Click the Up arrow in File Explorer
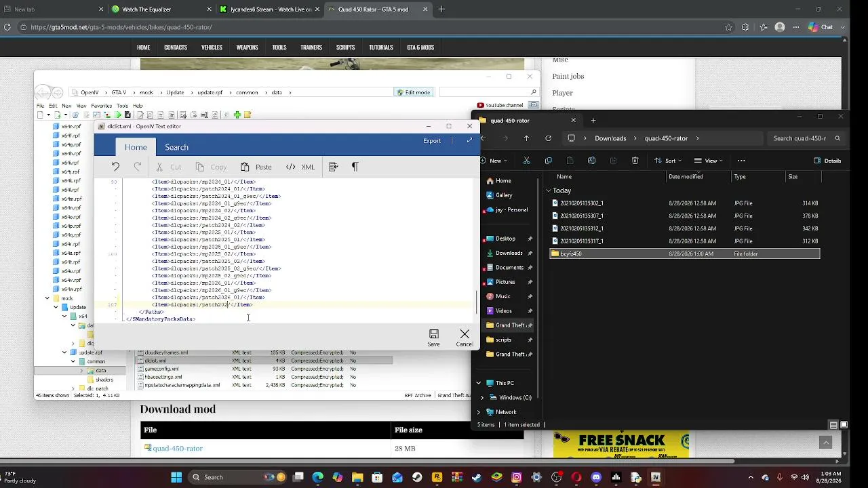 pyautogui.click(x=526, y=138)
